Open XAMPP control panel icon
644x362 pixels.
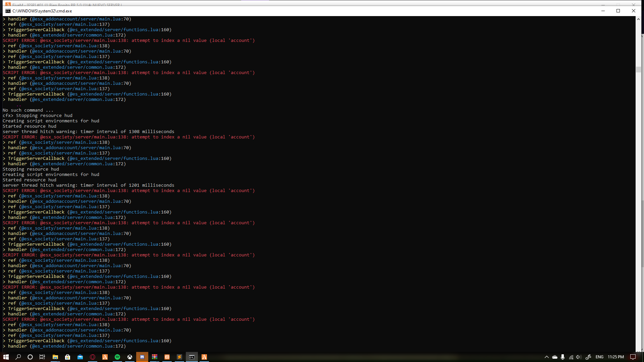click(167, 357)
